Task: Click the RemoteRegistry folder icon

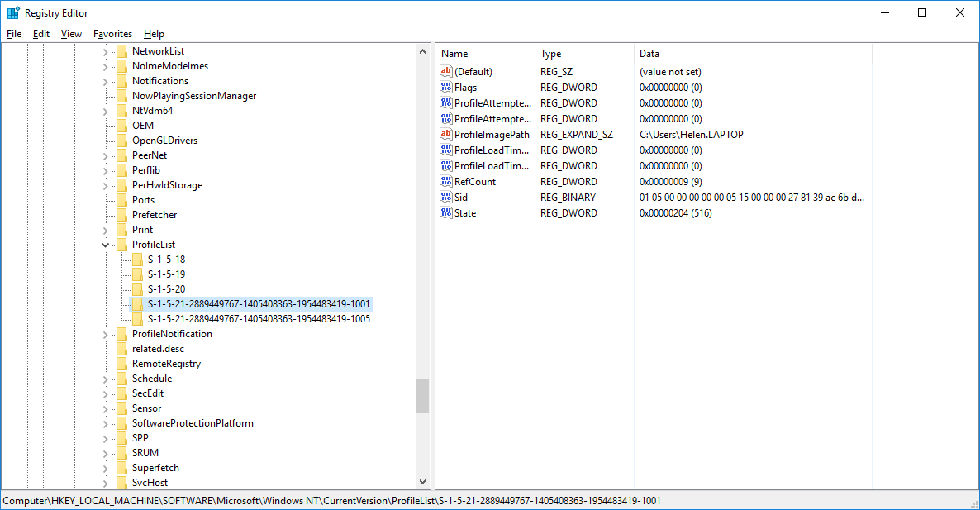Action: pos(121,364)
